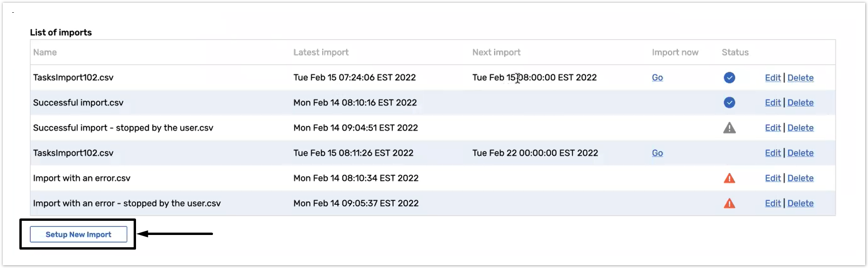Edit the Successful import.csv entry
The image size is (868, 268).
(773, 103)
